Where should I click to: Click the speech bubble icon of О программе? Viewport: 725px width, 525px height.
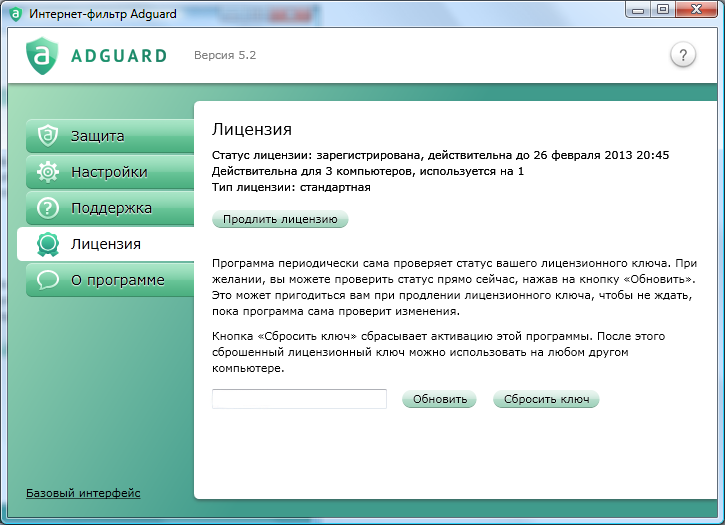(x=48, y=280)
